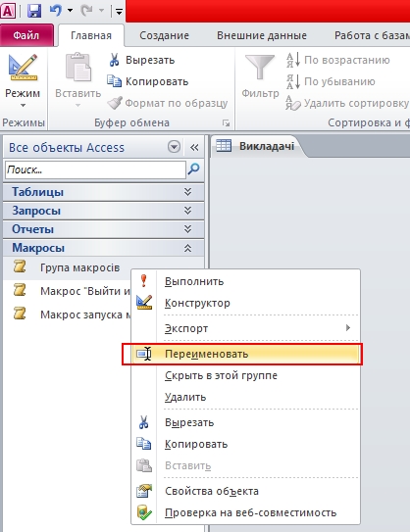Click the search magnifier in navigation pane
Viewport: 410px width, 532px height.
pos(194,169)
